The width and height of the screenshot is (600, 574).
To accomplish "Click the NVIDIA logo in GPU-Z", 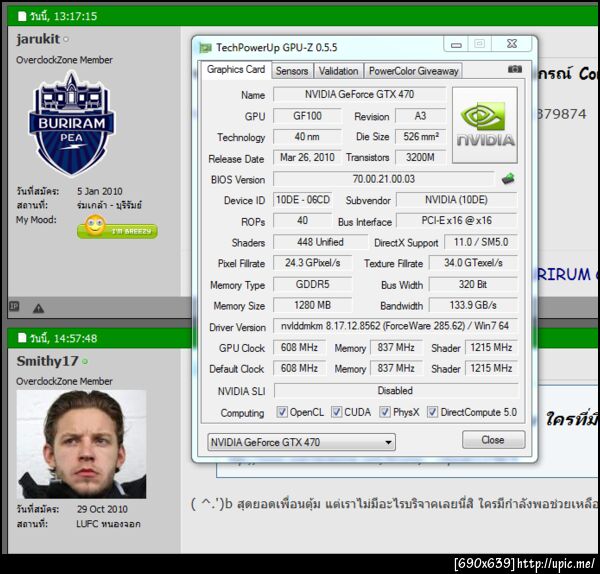I will coord(485,125).
